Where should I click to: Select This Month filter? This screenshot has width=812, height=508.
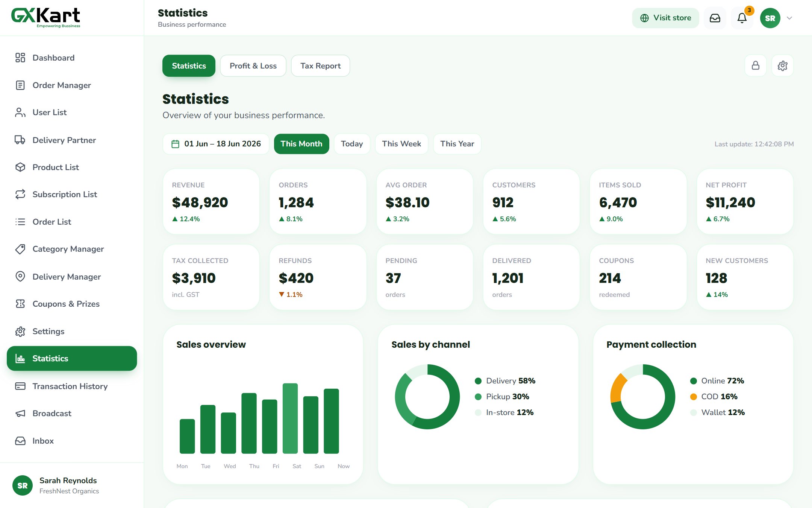click(x=301, y=144)
